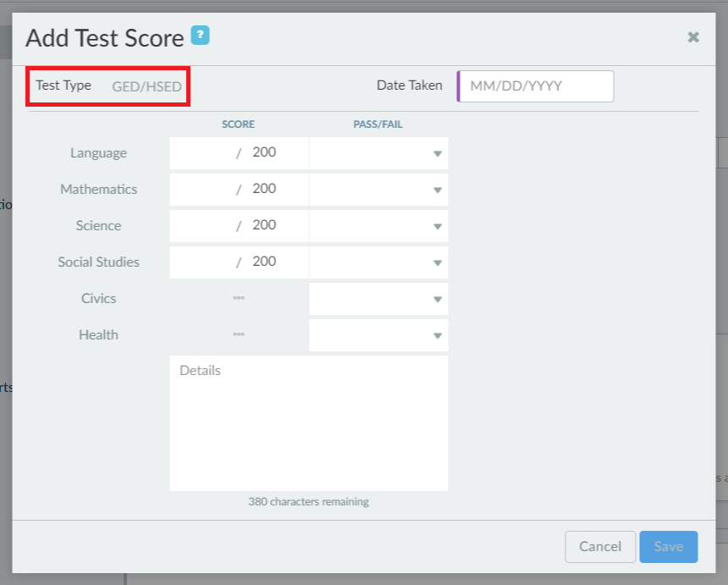Click the Health score placeholder dashes
This screenshot has width=728, height=585.
pyautogui.click(x=239, y=335)
